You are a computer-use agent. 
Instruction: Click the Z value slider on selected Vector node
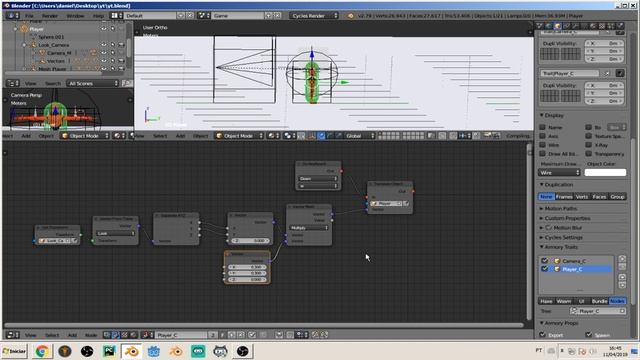247,280
